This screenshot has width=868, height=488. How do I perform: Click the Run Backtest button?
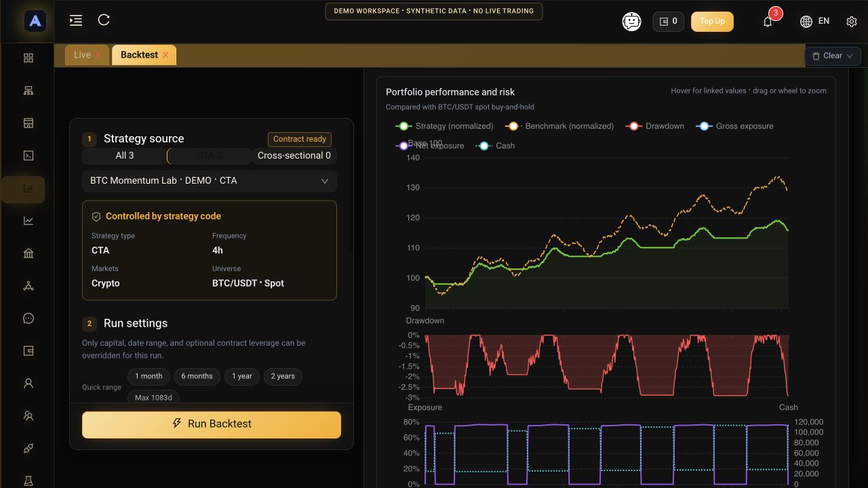[212, 424]
